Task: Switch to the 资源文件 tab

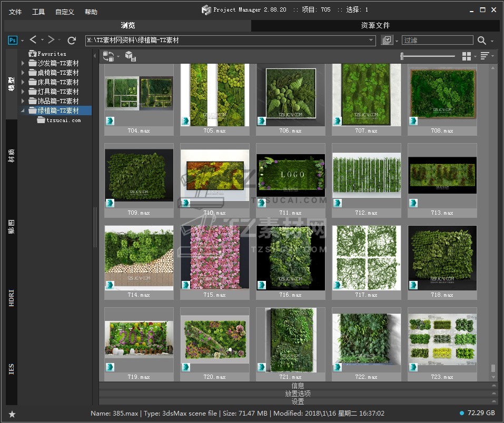Action: click(375, 25)
